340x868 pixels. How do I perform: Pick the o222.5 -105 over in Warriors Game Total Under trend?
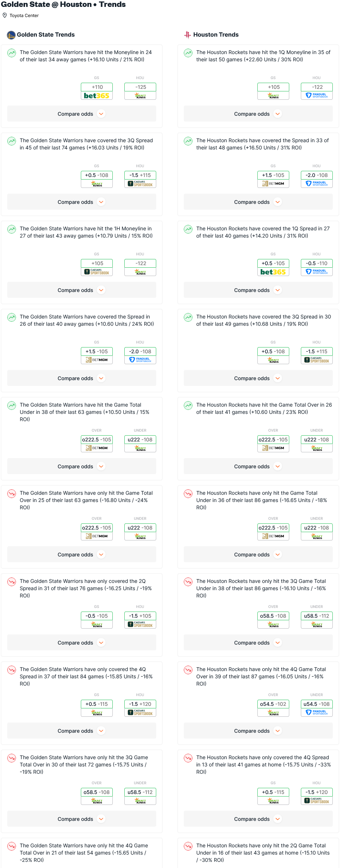tap(97, 440)
